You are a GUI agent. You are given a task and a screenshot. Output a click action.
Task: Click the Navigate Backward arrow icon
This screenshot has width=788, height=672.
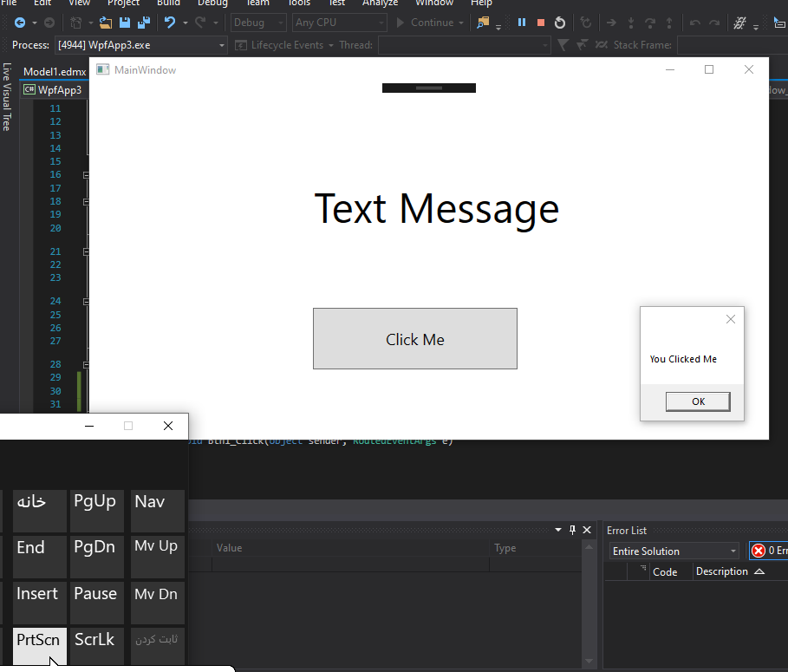click(x=20, y=23)
